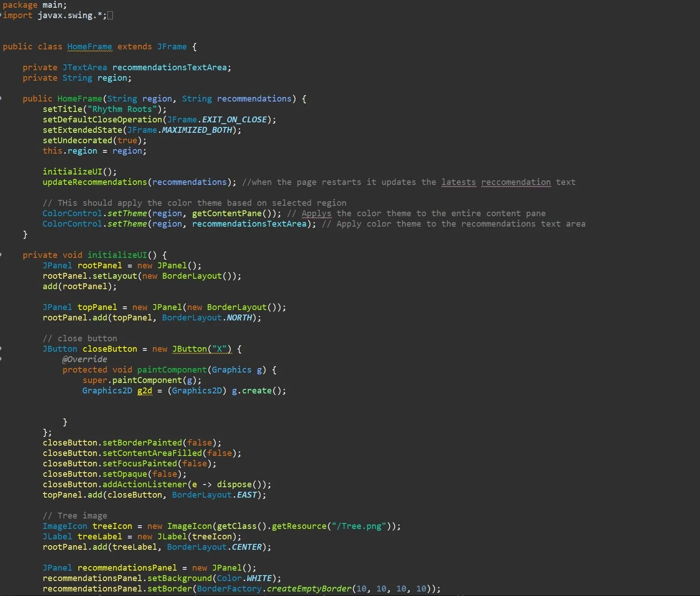Click the getContentPane() call
The image size is (700, 596).
tap(234, 213)
